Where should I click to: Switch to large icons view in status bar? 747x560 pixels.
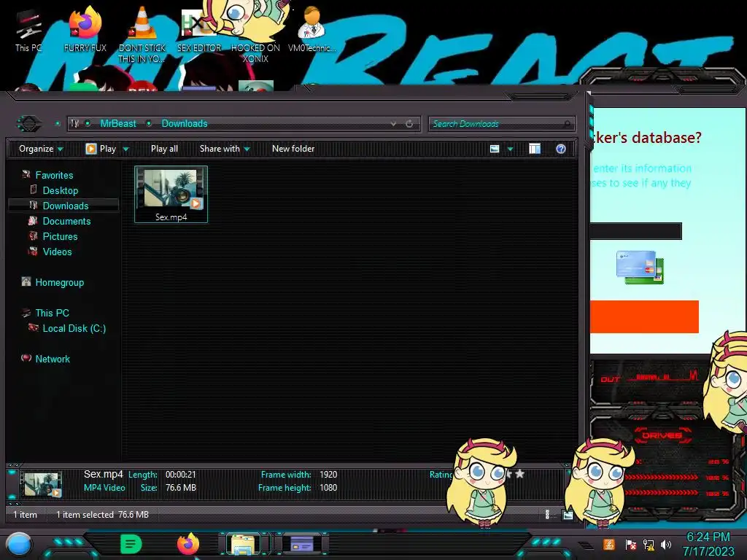(x=568, y=515)
